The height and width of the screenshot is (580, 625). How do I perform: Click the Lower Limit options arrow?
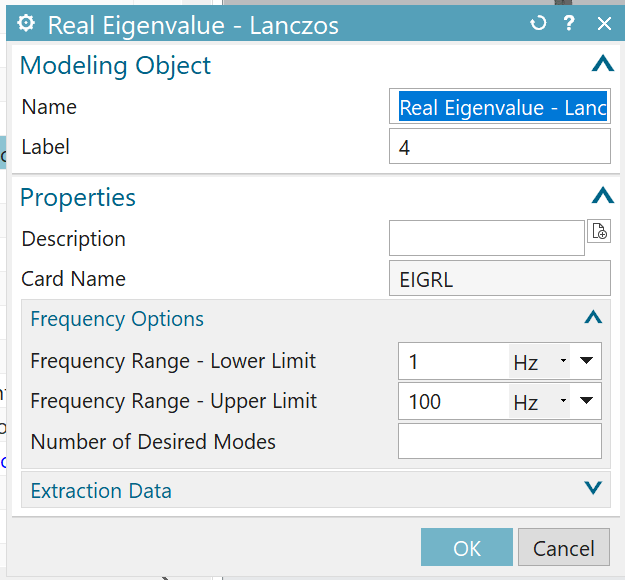[x=586, y=361]
